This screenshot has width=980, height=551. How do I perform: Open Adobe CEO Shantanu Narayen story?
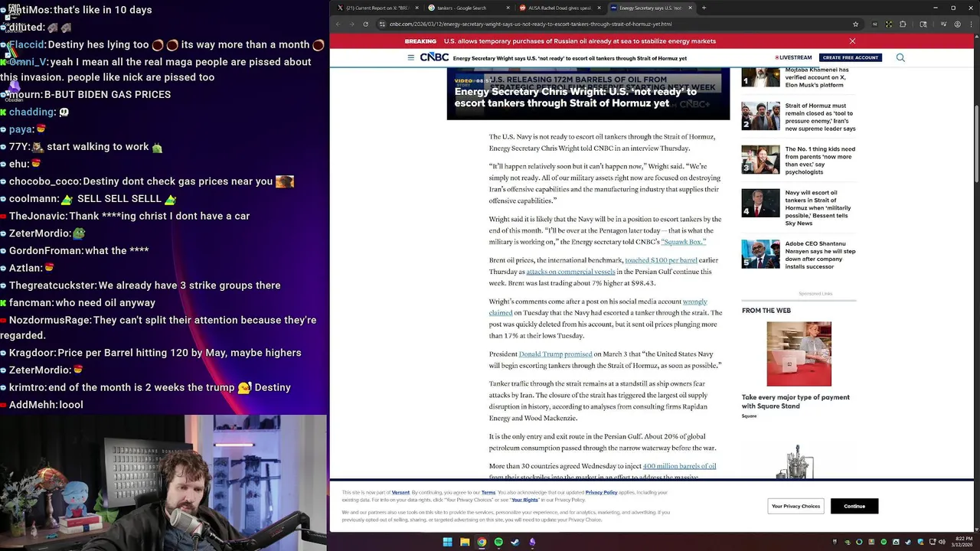point(820,255)
